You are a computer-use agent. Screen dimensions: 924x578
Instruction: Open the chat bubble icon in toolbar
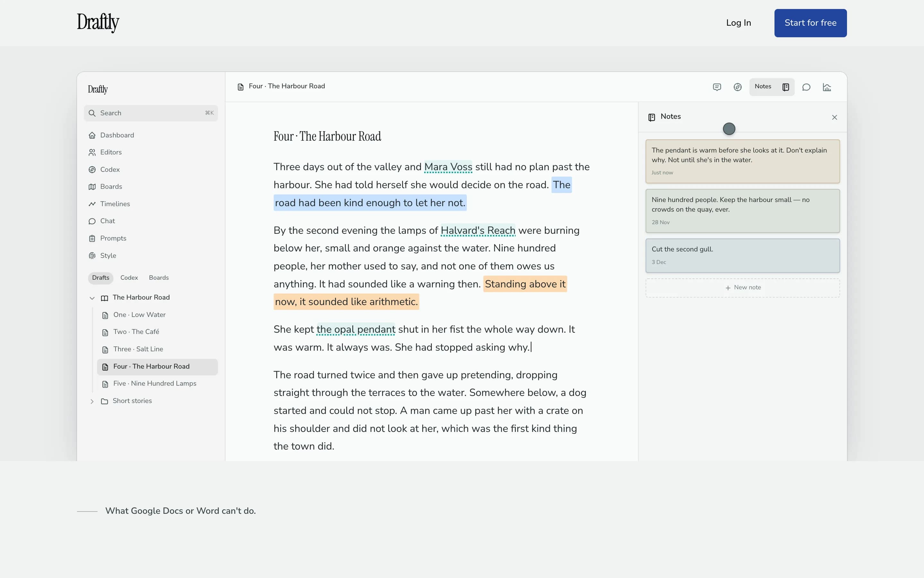point(806,87)
